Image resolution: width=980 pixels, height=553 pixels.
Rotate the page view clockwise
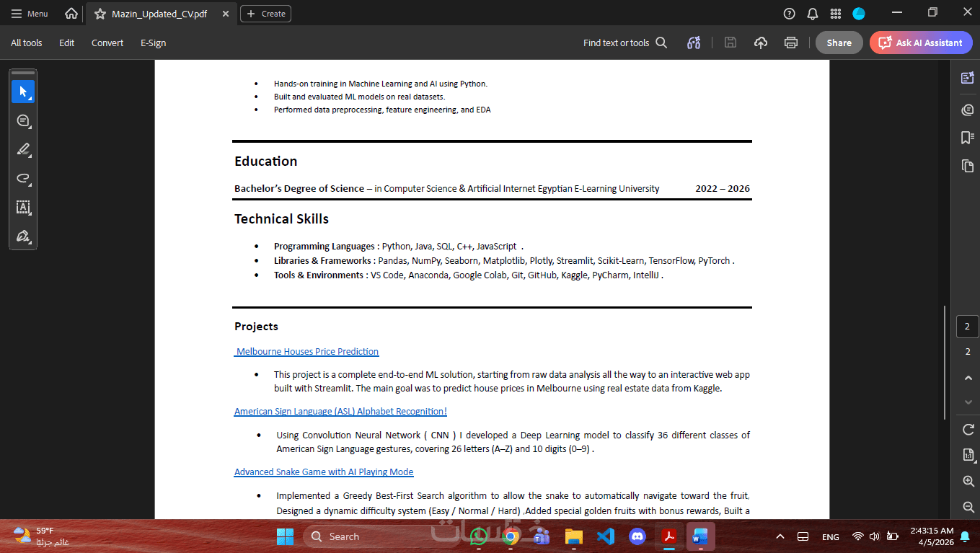click(x=968, y=430)
